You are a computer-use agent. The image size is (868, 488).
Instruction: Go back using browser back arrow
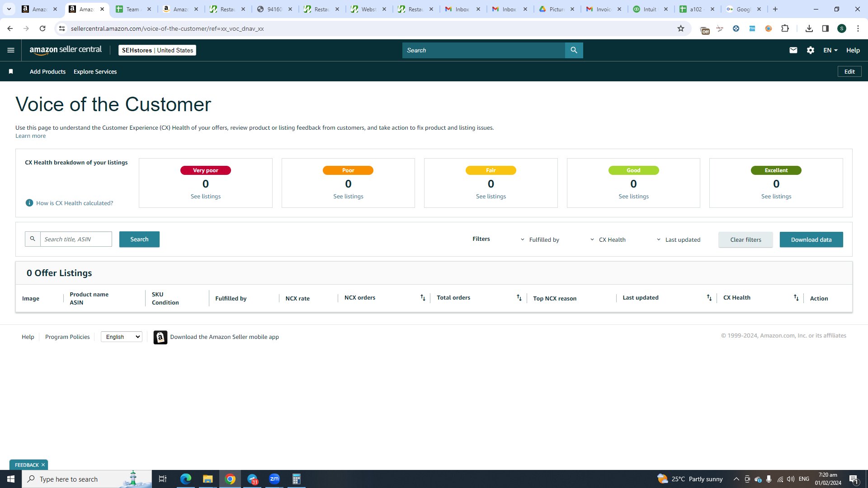pyautogui.click(x=10, y=28)
